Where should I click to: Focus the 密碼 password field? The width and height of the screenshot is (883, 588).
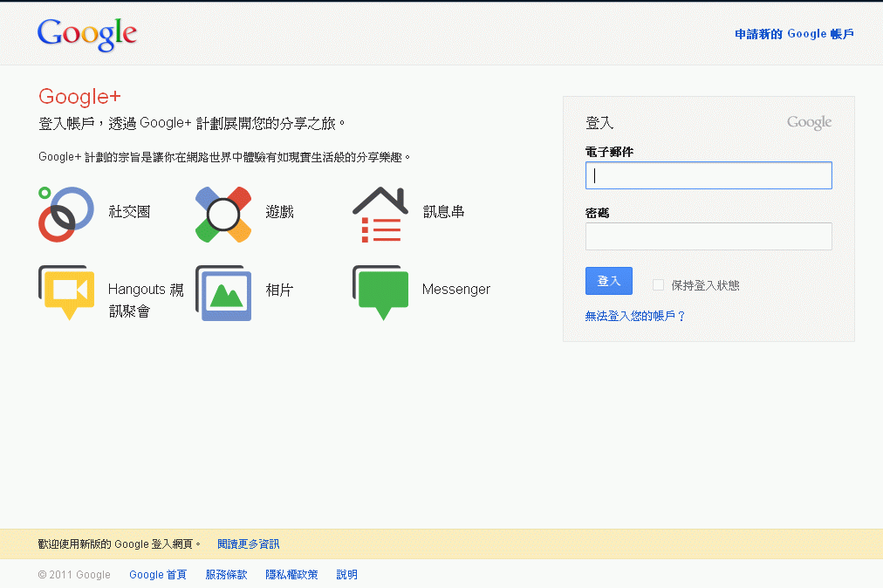click(708, 236)
